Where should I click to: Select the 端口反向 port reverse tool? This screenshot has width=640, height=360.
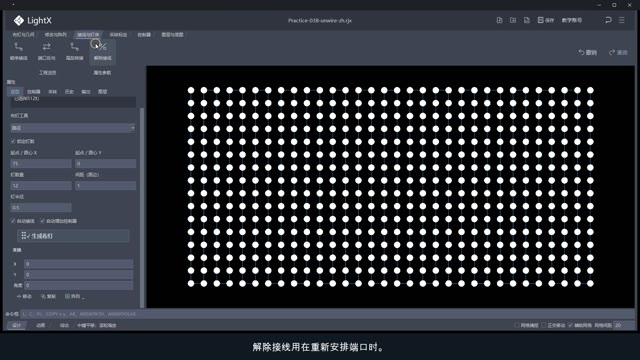[47, 51]
